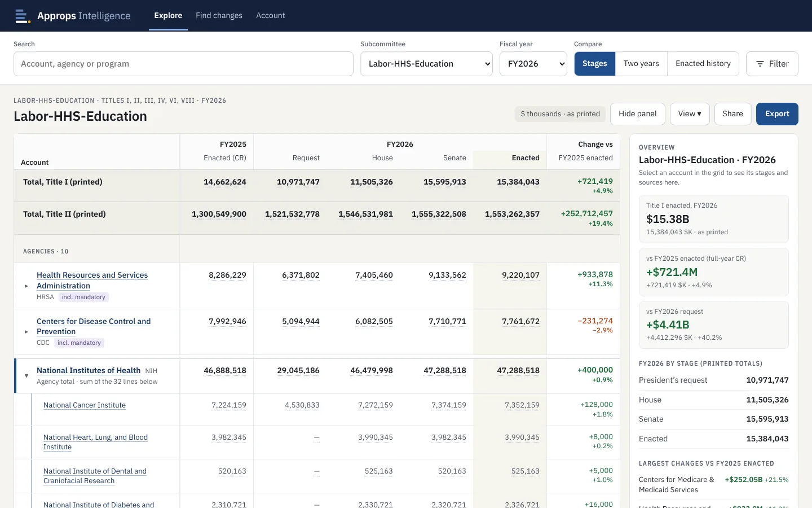Open the Account nav item
Screen dimensions: 812x508
[x=271, y=16]
